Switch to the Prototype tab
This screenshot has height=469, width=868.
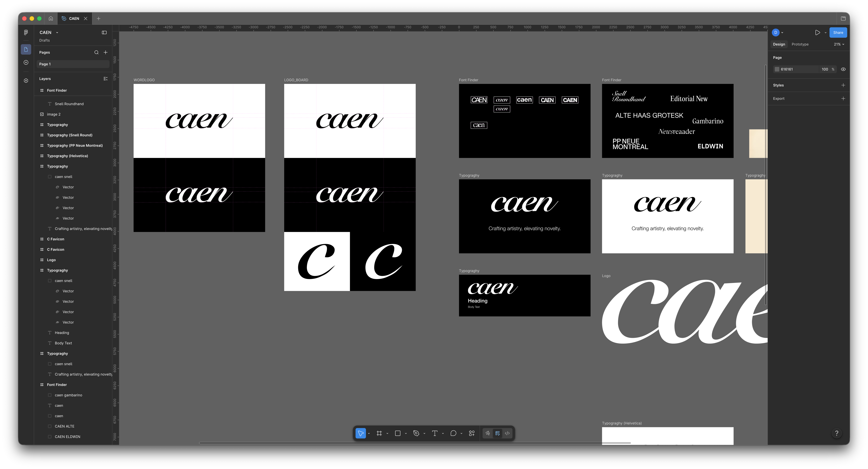pyautogui.click(x=800, y=44)
